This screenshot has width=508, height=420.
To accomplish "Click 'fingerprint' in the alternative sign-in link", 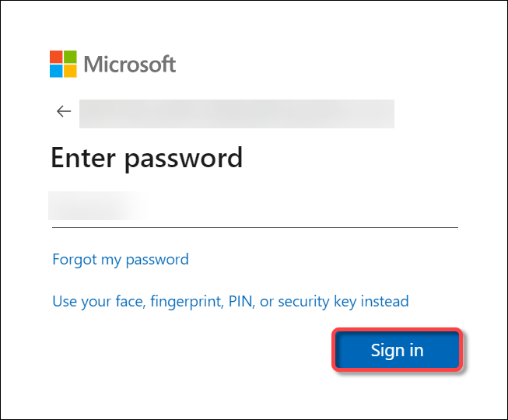I will 187,302.
